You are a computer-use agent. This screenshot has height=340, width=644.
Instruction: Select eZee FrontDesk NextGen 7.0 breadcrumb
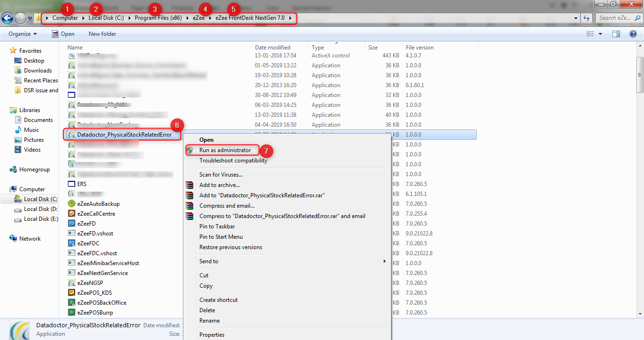(x=250, y=18)
